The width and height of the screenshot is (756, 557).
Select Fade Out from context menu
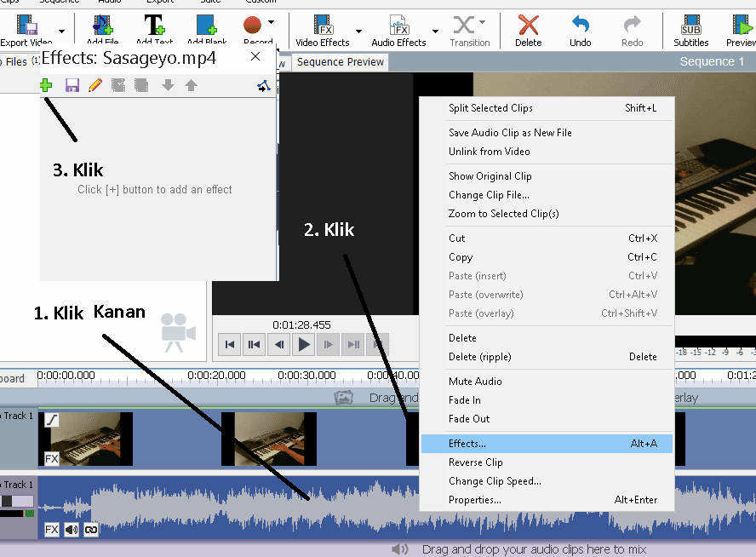(547, 419)
